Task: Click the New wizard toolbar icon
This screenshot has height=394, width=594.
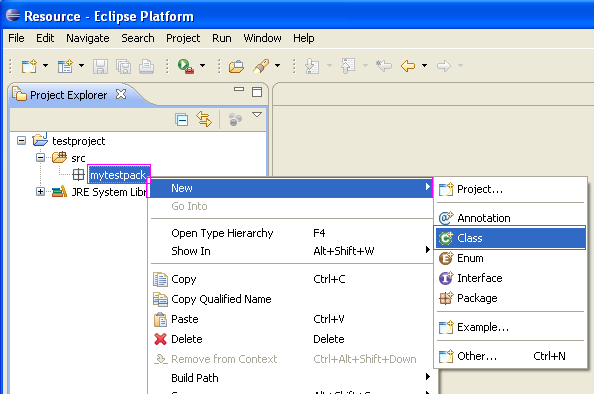Action: pyautogui.click(x=29, y=66)
